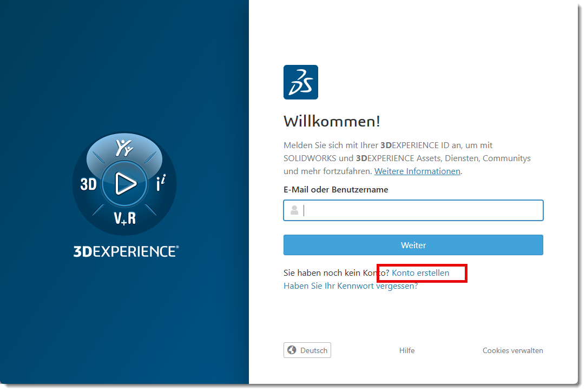Click the Willkommen! heading

tap(332, 122)
